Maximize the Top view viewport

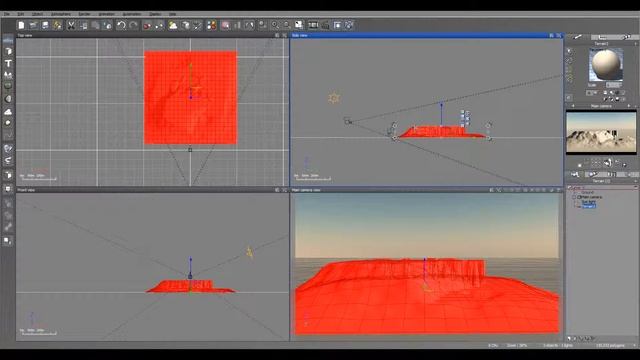284,36
